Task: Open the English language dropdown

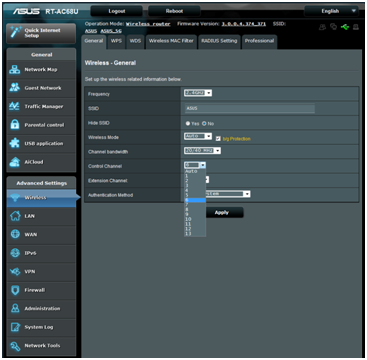Action: tap(331, 11)
